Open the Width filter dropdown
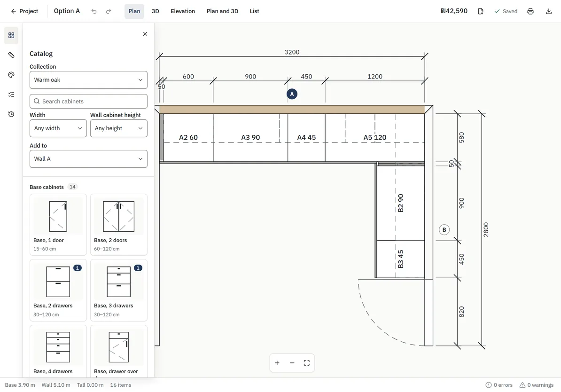The width and height of the screenshot is (561, 392). click(x=58, y=128)
